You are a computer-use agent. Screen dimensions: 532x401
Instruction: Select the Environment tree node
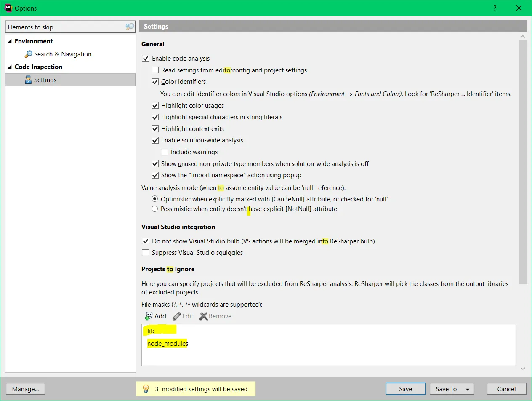tap(34, 41)
